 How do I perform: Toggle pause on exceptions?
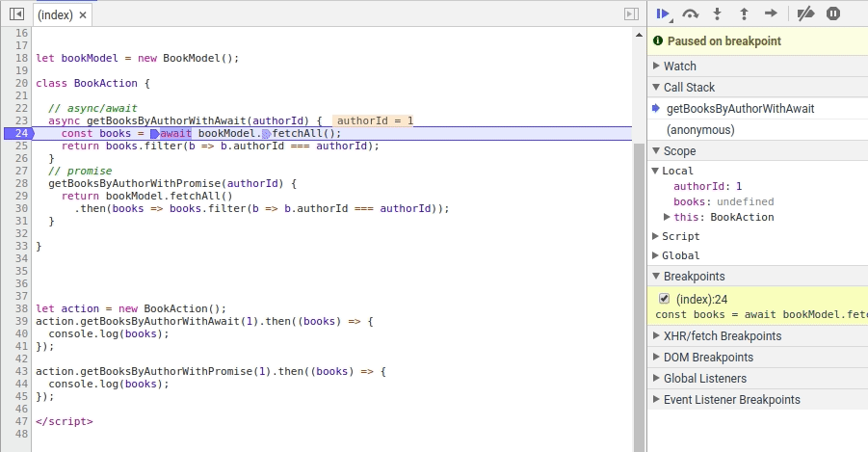(833, 13)
